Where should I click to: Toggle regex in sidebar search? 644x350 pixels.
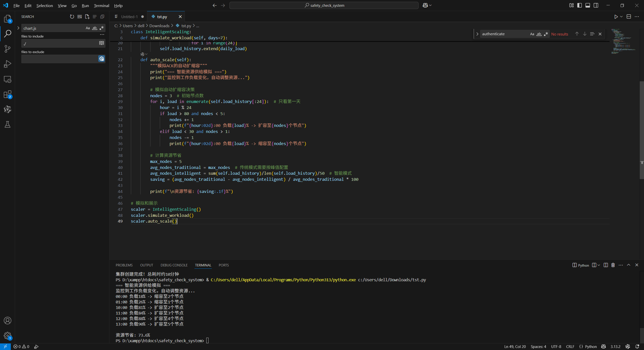(102, 28)
